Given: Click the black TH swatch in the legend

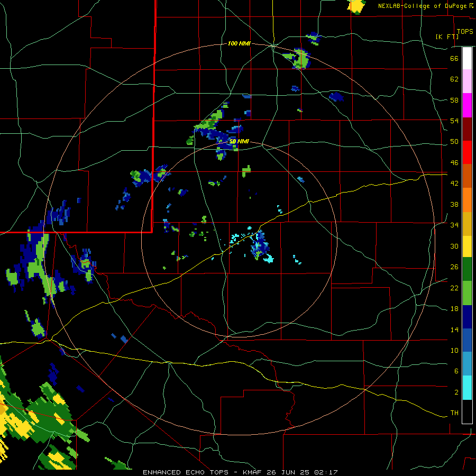Looking at the screenshot, I should 467,411.
